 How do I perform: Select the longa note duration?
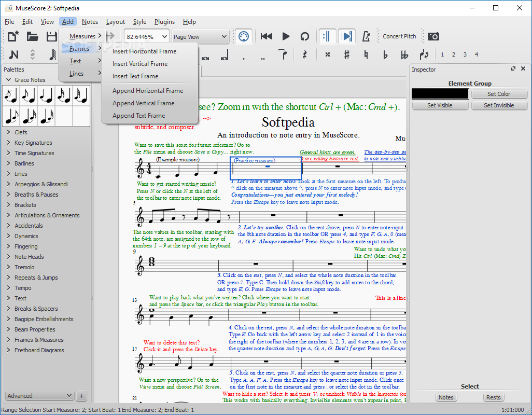click(225, 56)
